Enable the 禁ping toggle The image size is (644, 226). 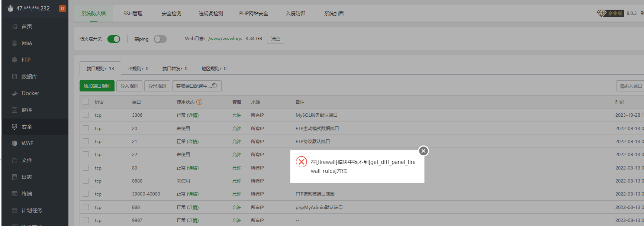[160, 39]
